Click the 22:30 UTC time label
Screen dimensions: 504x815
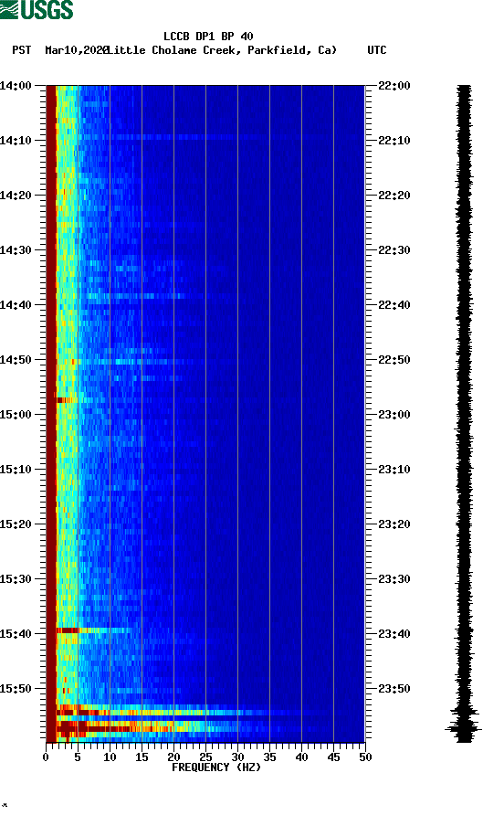click(x=394, y=250)
